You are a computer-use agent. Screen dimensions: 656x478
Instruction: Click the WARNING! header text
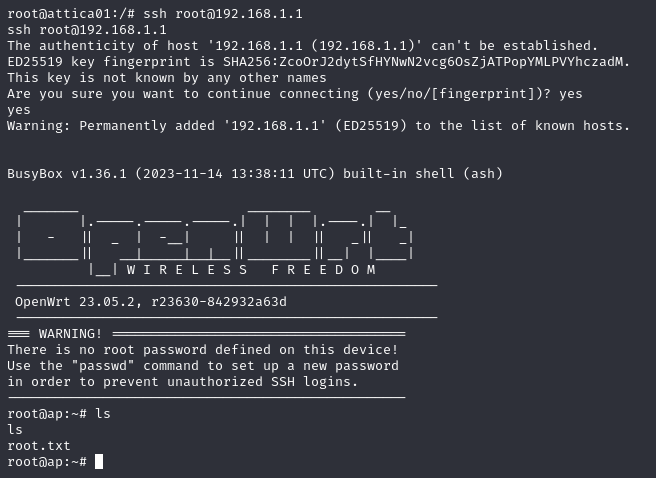click(70, 334)
